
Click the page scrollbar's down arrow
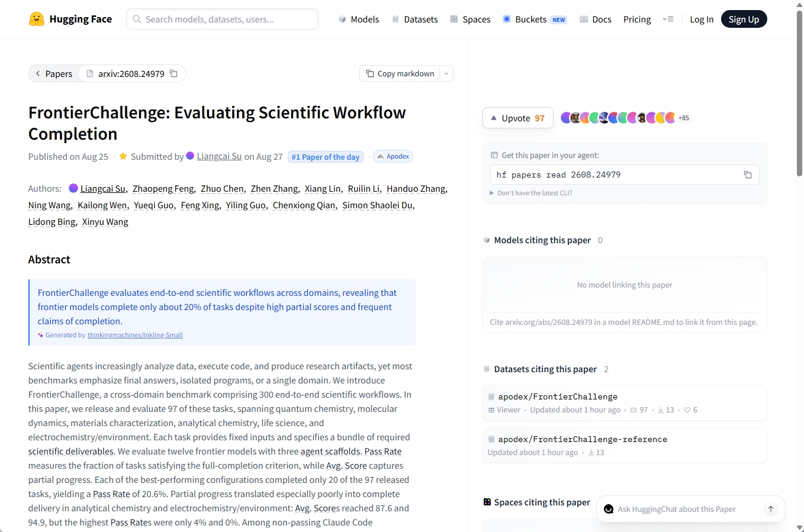(799, 527)
